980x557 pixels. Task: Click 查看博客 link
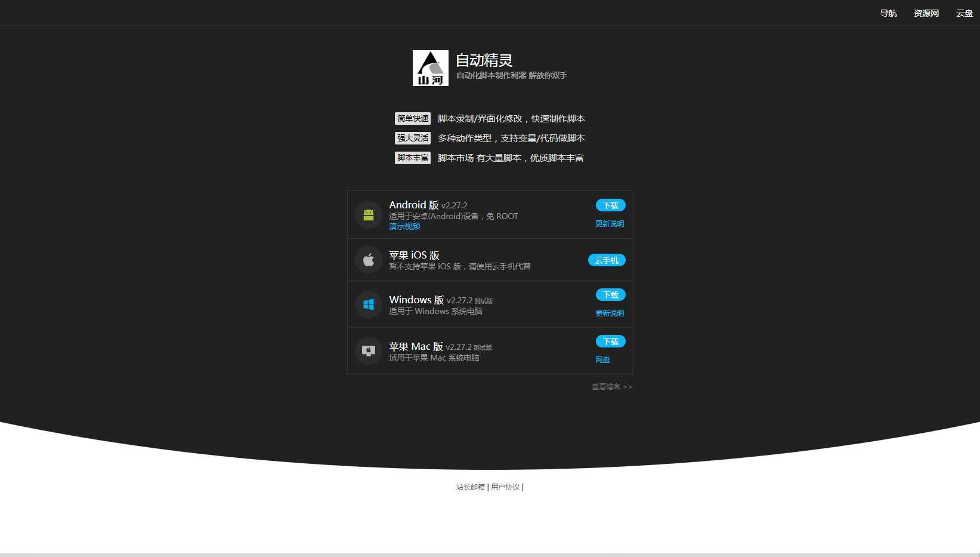611,387
